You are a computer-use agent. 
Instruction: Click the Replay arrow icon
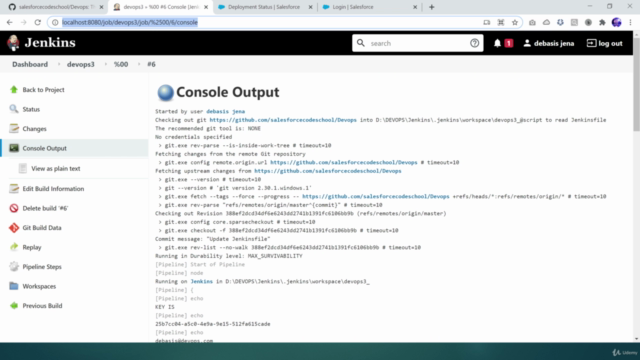[14, 247]
